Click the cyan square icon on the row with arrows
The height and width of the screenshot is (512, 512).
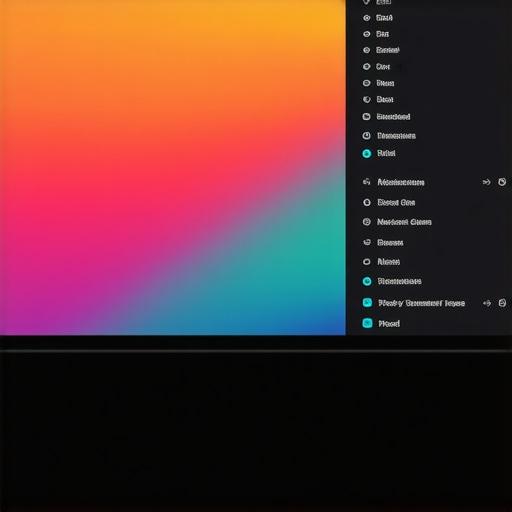(x=367, y=303)
